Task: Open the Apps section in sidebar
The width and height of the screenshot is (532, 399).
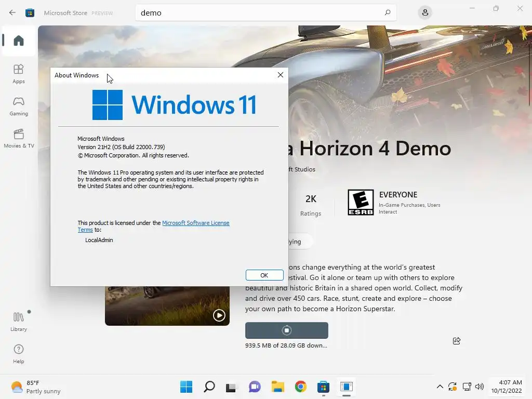Action: click(19, 74)
